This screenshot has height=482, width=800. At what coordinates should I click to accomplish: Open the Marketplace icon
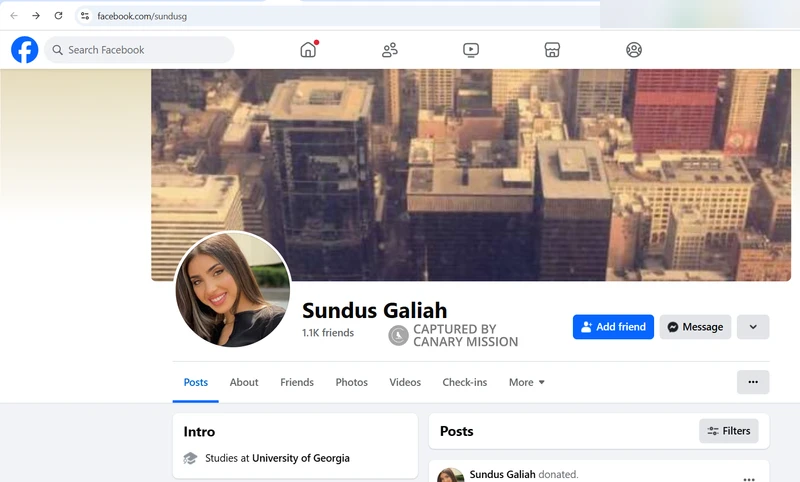(552, 50)
